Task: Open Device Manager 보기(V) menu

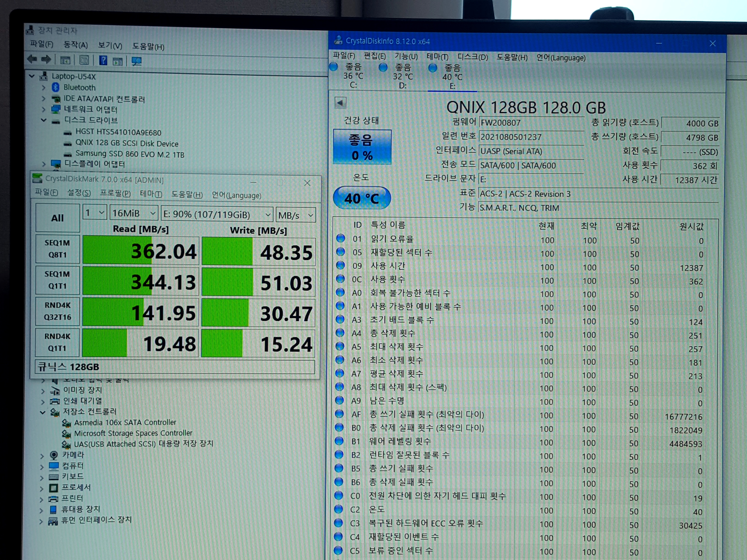Action: [110, 46]
